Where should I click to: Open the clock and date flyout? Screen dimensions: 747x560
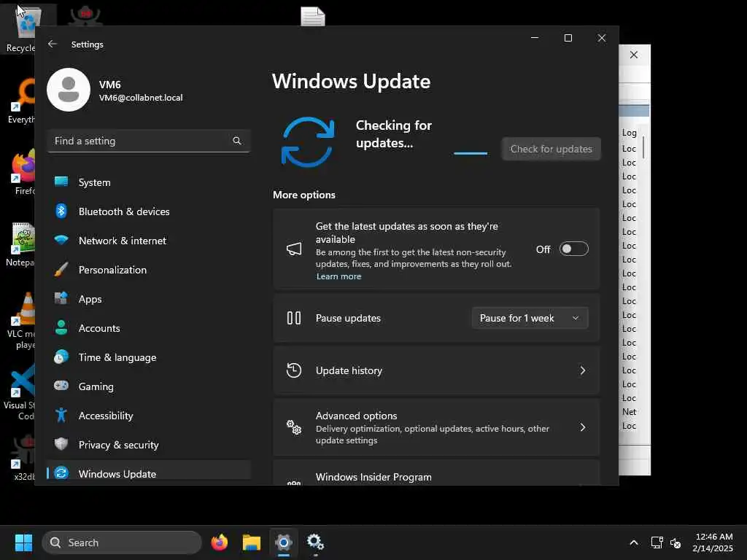coord(713,542)
